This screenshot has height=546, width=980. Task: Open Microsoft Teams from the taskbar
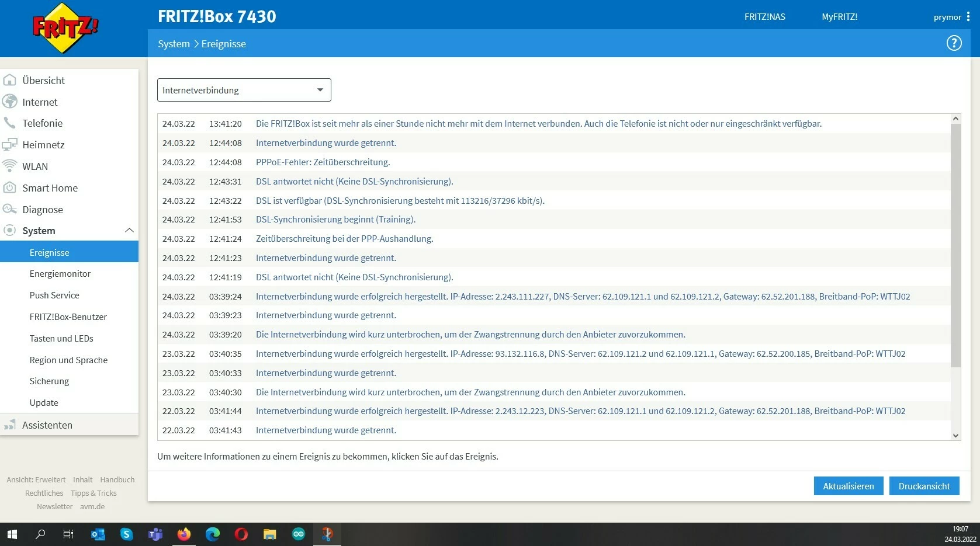point(155,534)
